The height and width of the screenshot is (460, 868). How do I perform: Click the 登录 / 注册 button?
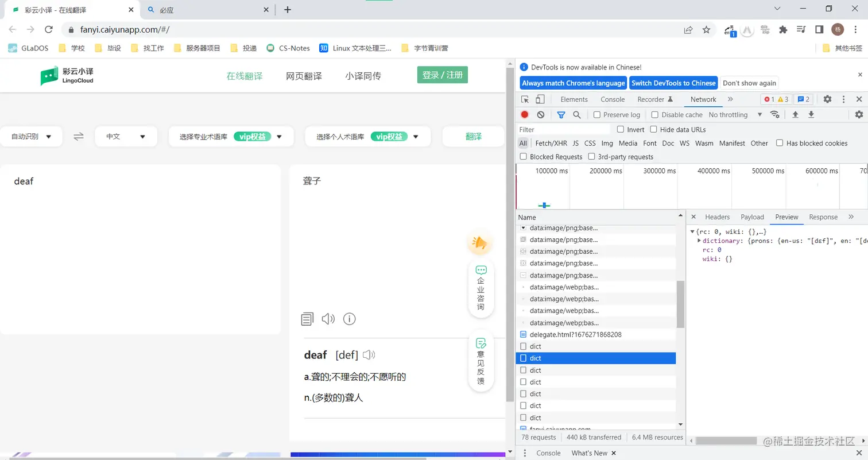point(443,75)
